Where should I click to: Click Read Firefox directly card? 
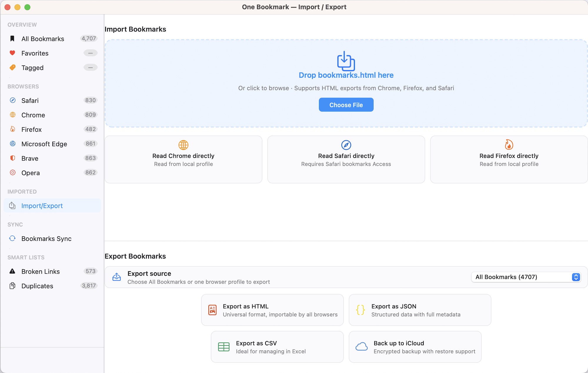[509, 159]
